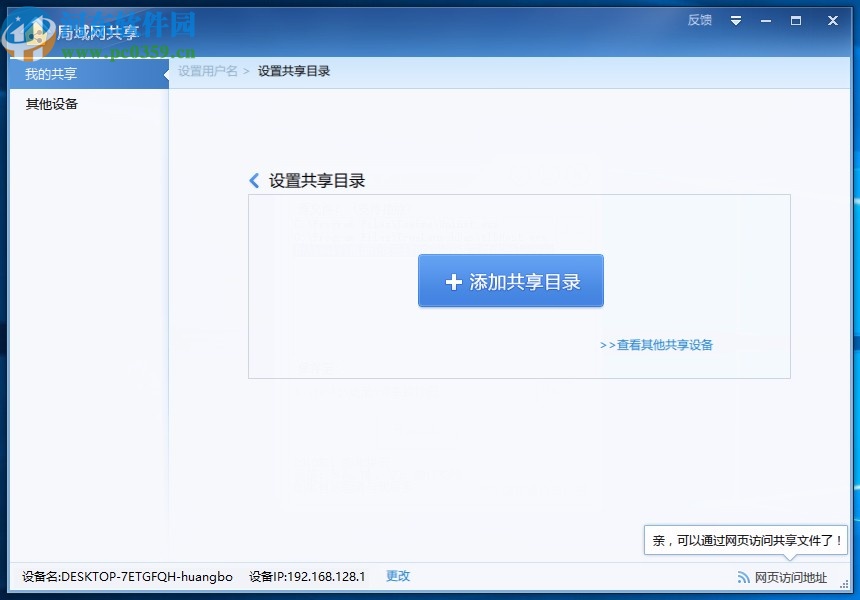Screen dimensions: 860x600
Task: Dismiss the 网页访问共享文件 tooltip bubble
Action: 745,539
